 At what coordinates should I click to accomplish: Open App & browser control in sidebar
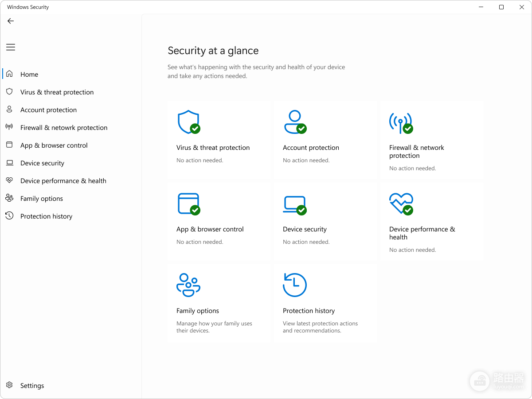[x=54, y=145]
